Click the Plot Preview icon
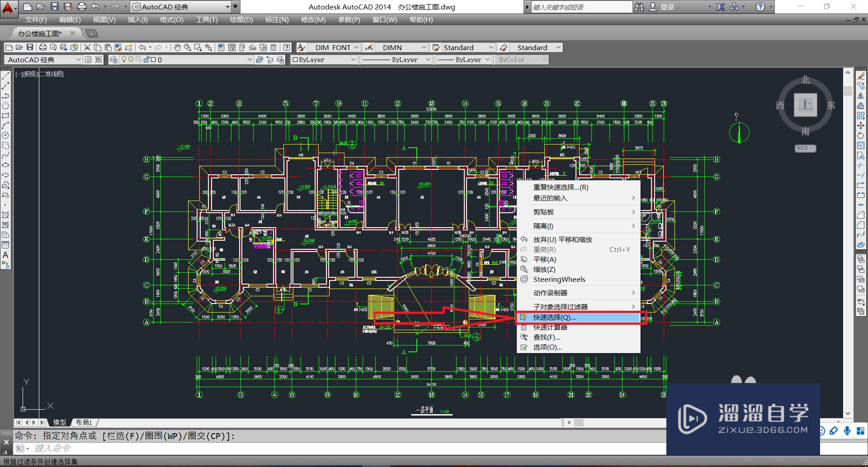Screen dimensions: 868x467 pos(53,47)
